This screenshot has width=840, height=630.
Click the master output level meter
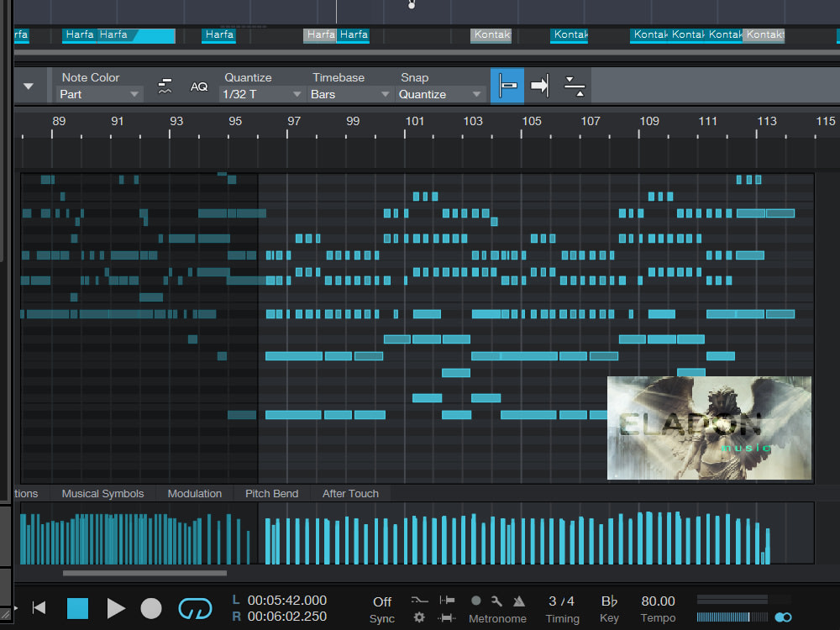732,617
